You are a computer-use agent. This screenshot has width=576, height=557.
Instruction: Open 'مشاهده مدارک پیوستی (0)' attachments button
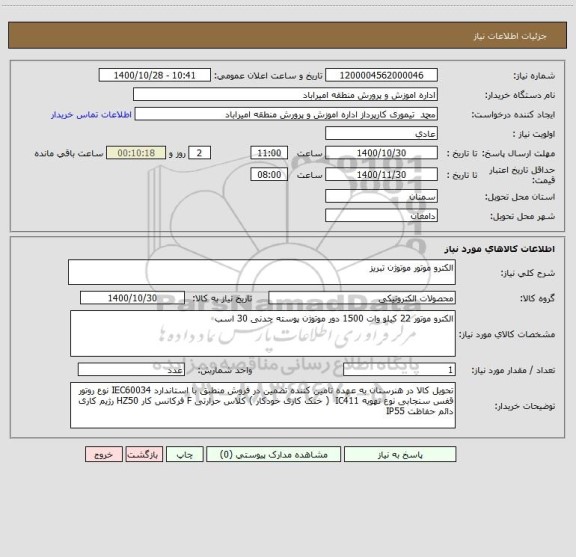273,454
